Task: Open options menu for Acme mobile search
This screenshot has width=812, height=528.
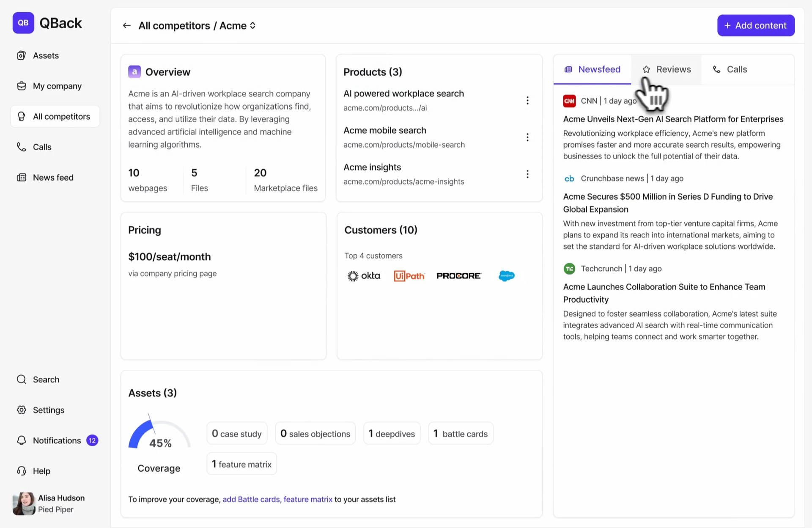Action: pyautogui.click(x=527, y=137)
